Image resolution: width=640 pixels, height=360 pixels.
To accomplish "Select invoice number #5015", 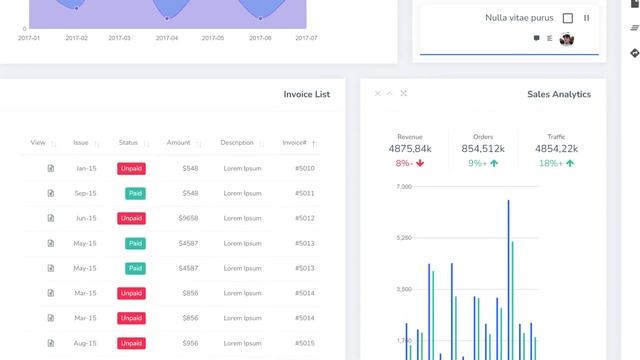I will point(304,343).
